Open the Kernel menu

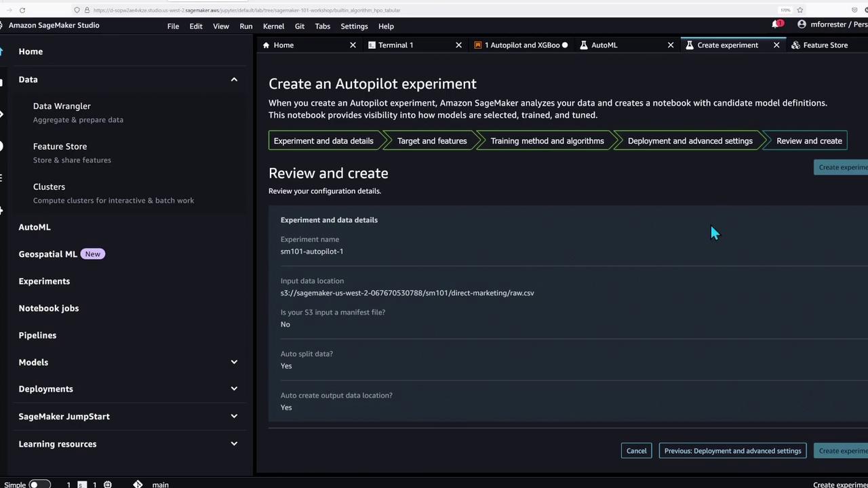click(273, 26)
